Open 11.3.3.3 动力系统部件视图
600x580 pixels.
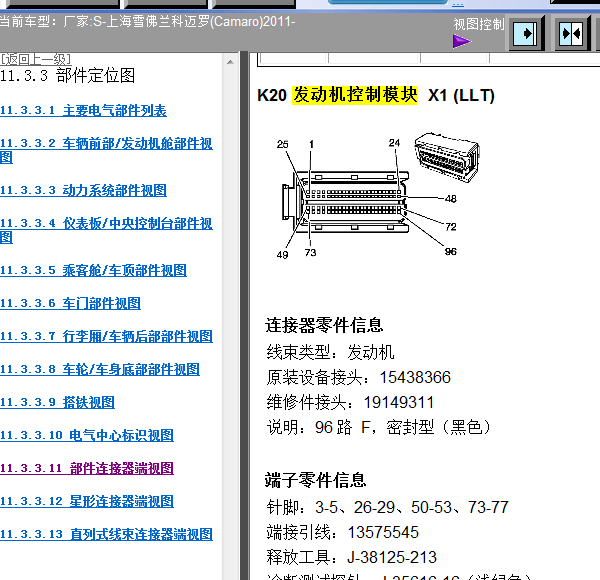83,191
